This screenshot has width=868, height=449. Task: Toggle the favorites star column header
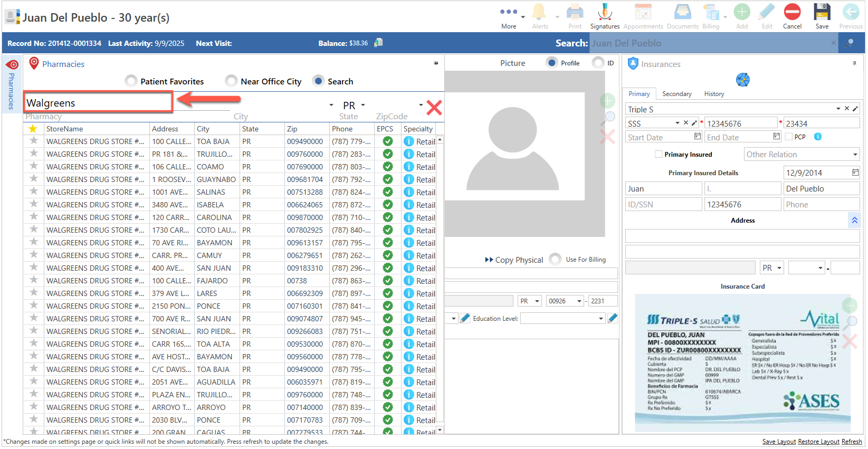pos(33,129)
